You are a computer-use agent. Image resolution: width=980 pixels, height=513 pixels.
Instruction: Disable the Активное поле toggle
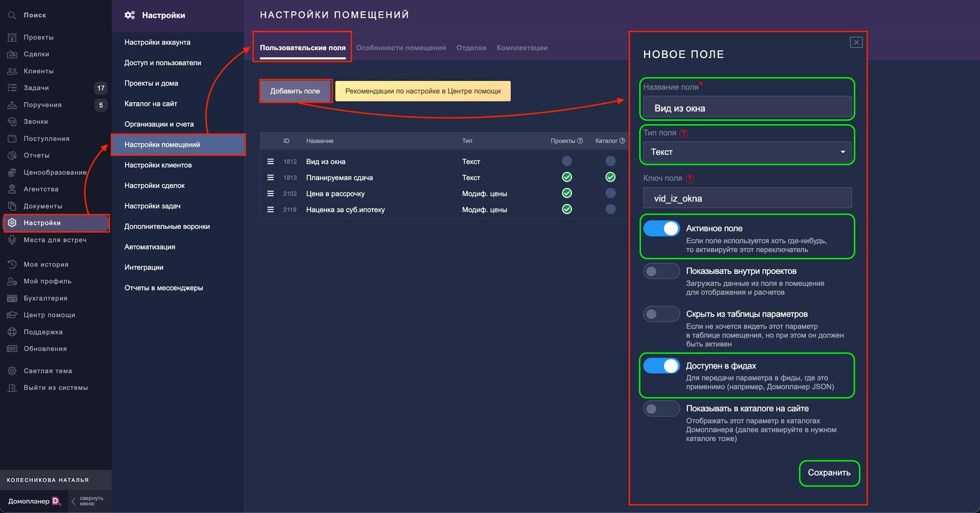[661, 229]
